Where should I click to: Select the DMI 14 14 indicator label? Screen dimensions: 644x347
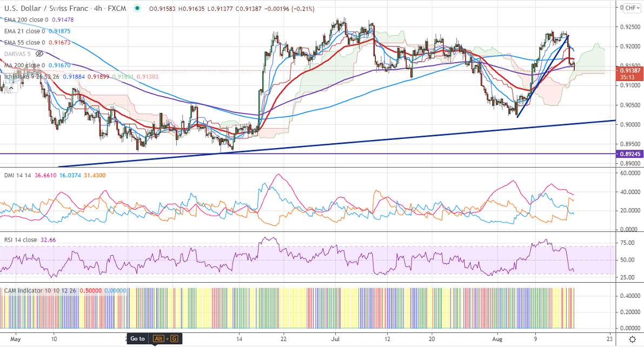pyautogui.click(x=18, y=175)
